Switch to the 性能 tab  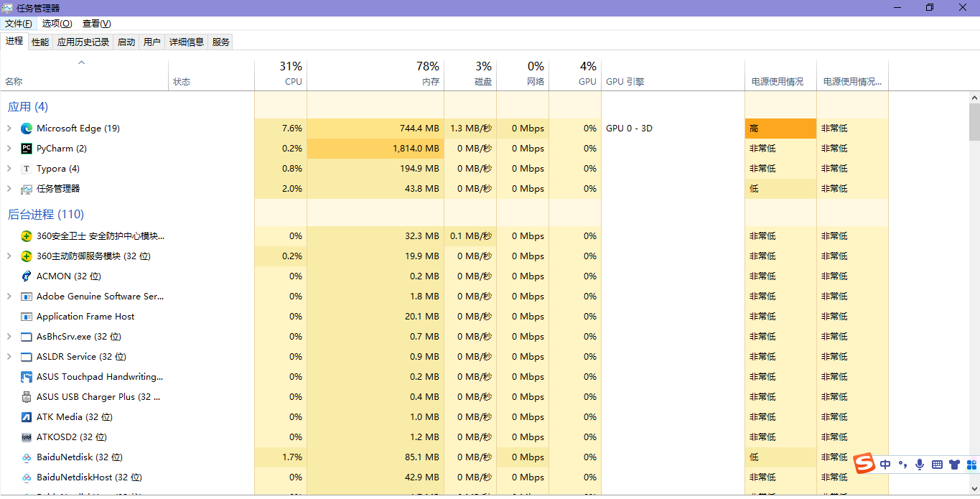(x=40, y=42)
